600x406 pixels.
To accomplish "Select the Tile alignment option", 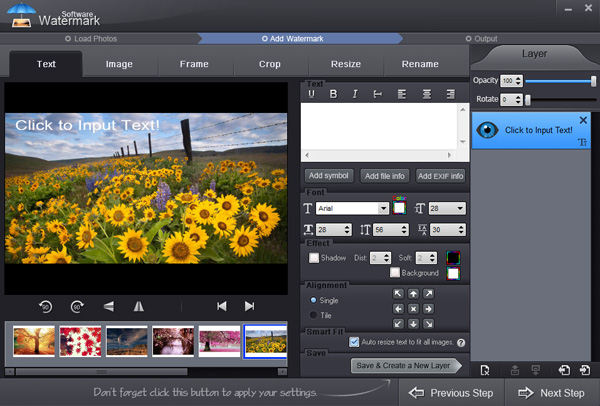I will click(x=313, y=315).
